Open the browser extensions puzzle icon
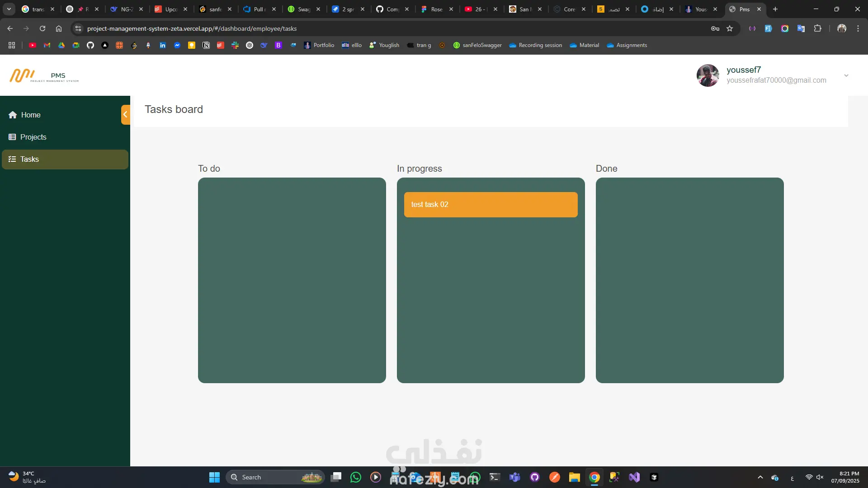The image size is (868, 488). pyautogui.click(x=817, y=28)
